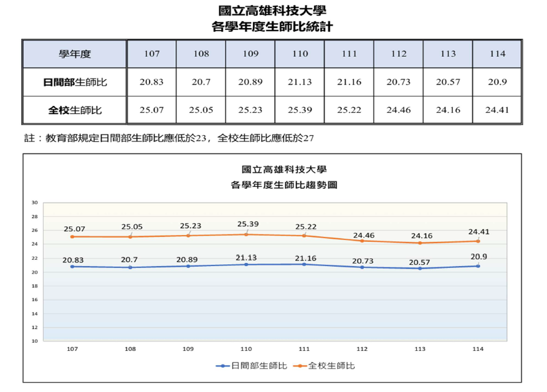Click table cell 21.13 under year 110
The image size is (547, 392).
(300, 82)
